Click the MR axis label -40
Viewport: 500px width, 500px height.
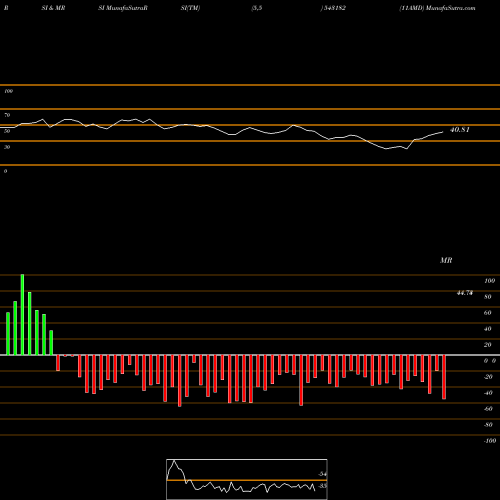coord(488,393)
